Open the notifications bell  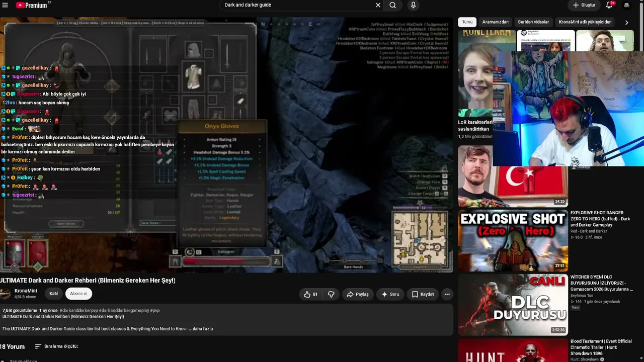coord(609,5)
